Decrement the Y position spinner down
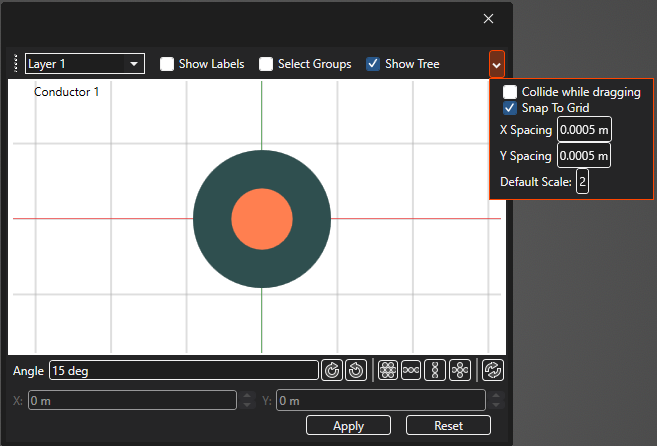This screenshot has height=446, width=657. pos(496,405)
